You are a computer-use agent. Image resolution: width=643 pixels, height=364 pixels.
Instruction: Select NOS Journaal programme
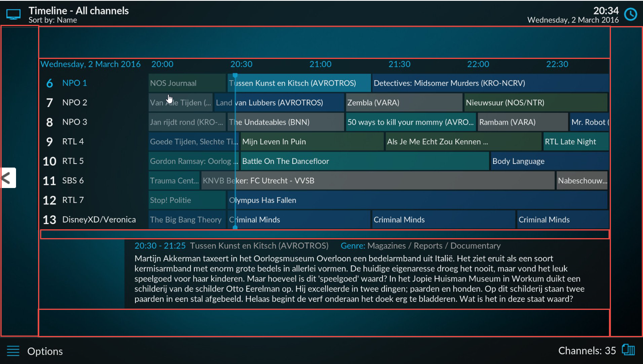pos(187,83)
